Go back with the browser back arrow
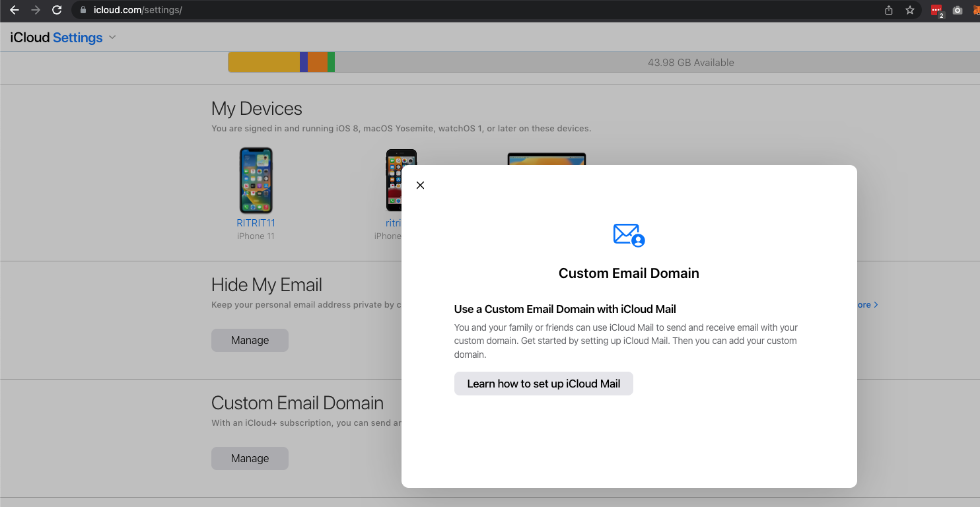 (15, 10)
